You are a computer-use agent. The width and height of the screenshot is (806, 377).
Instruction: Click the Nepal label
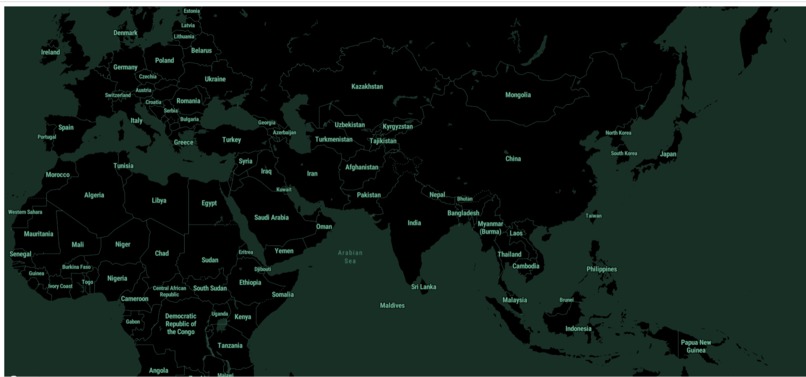pyautogui.click(x=437, y=195)
